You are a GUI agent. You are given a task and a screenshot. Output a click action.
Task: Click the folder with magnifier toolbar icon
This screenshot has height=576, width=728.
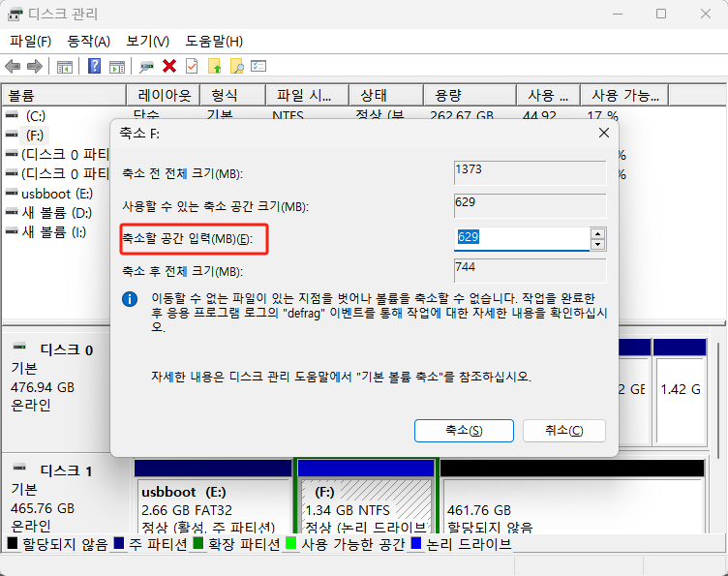tap(237, 67)
